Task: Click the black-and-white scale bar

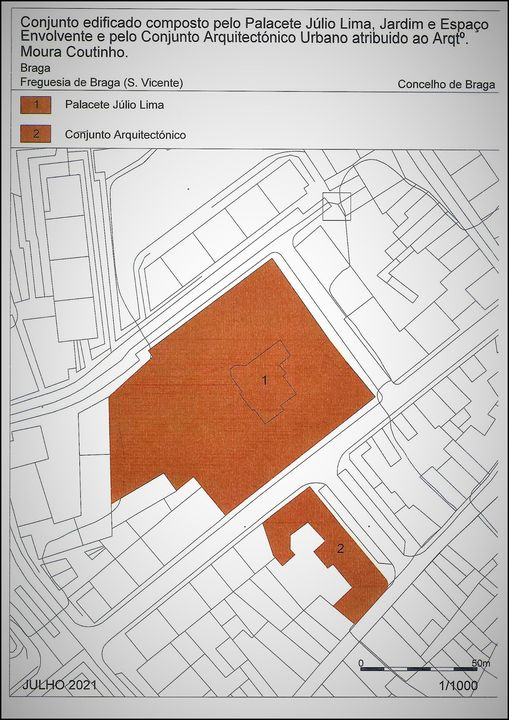Action: 419,669
